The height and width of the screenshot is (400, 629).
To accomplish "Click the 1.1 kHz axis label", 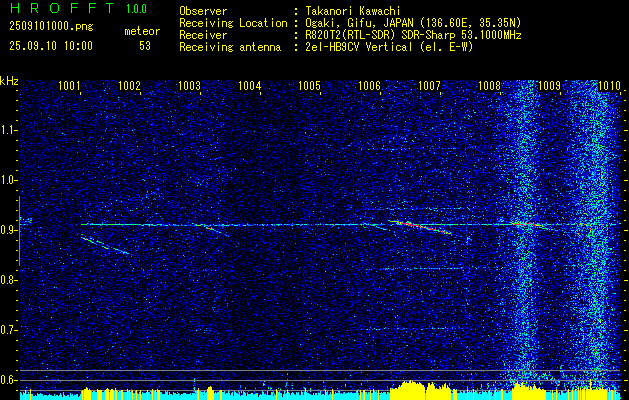I will (7, 130).
